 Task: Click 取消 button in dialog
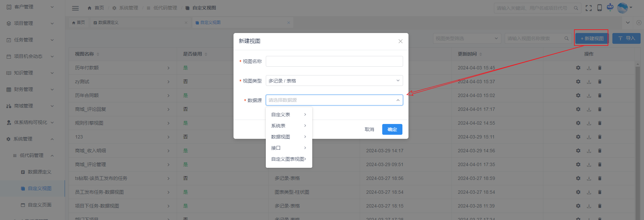point(369,129)
